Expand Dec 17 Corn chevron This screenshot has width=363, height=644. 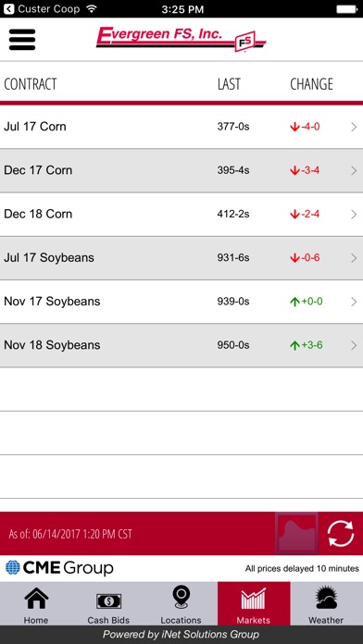[354, 170]
